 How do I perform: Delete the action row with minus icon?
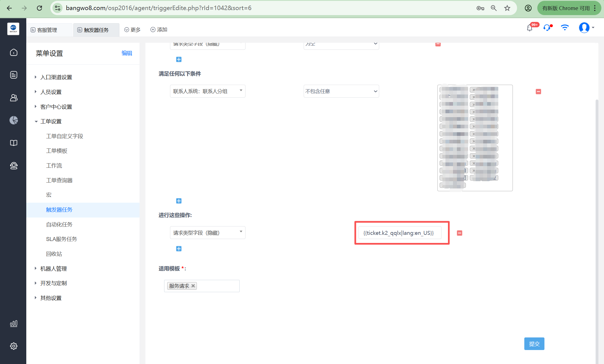click(x=459, y=233)
